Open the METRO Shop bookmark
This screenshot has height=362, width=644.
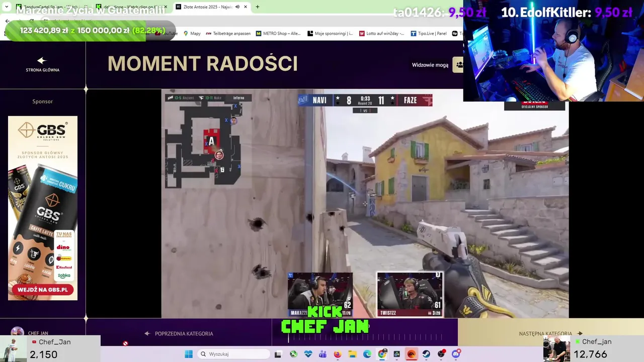278,33
